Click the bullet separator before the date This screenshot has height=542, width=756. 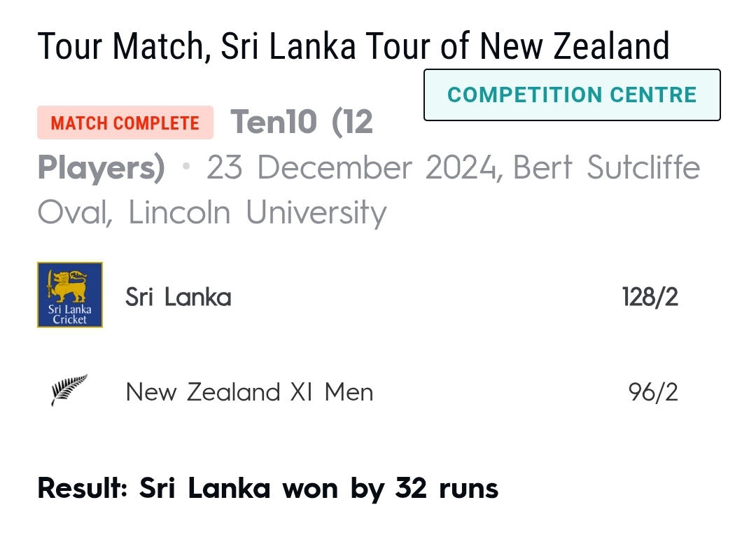coord(186,167)
